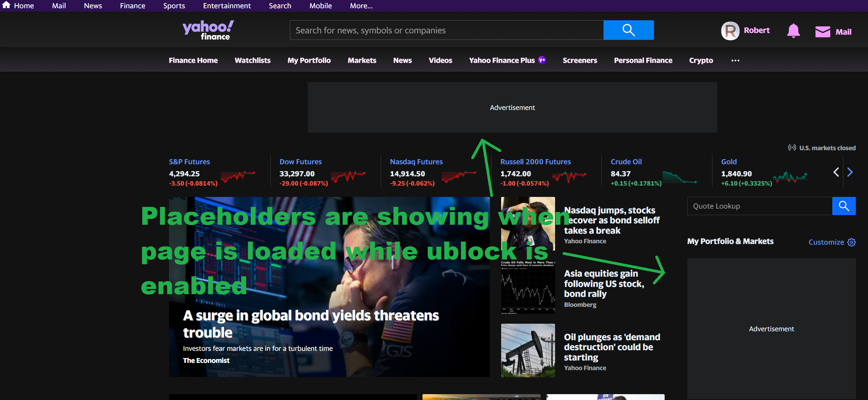Expand the ellipsis menu after Crypto
The width and height of the screenshot is (868, 400).
click(x=735, y=60)
